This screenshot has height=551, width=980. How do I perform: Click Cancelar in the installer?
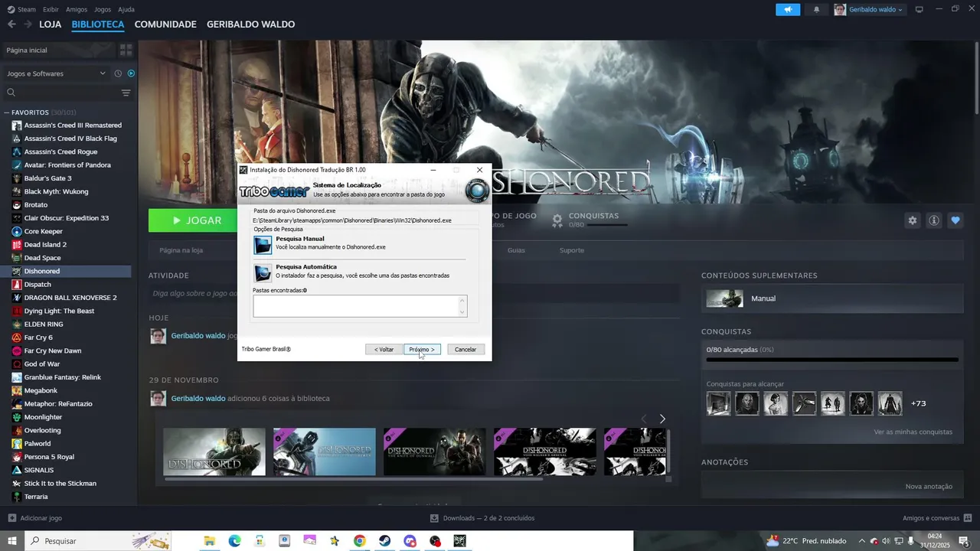465,350
